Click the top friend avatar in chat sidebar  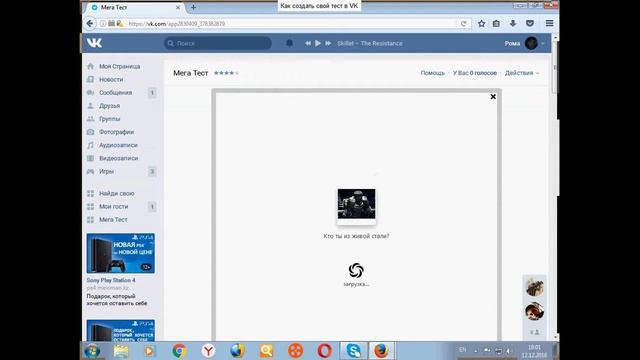534,287
